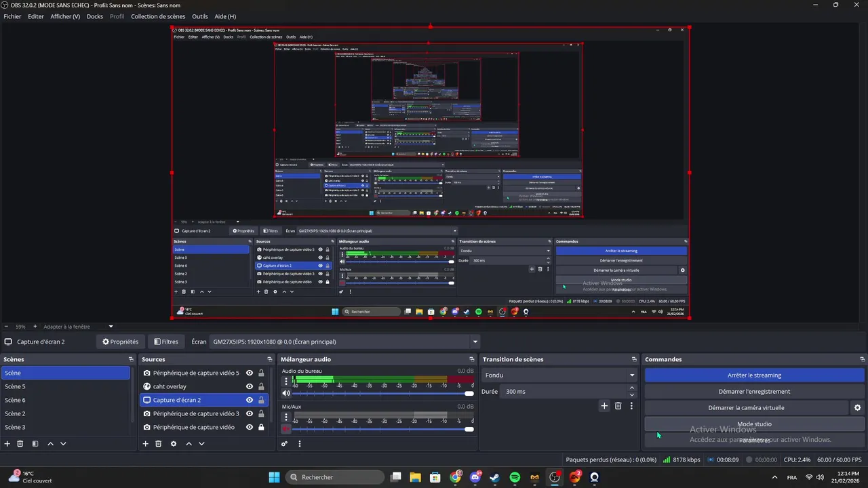868x488 pixels.
Task: Move source up in Sources toolbar
Action: pyautogui.click(x=189, y=444)
